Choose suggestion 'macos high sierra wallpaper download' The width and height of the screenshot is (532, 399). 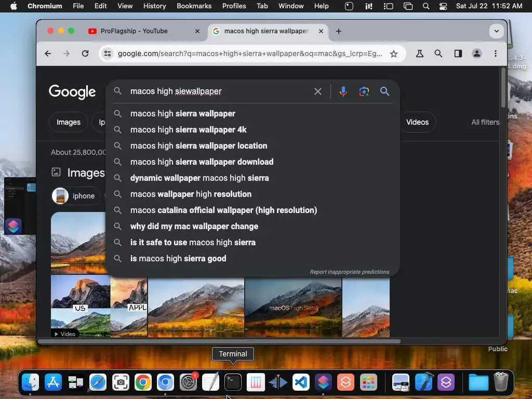(253, 162)
